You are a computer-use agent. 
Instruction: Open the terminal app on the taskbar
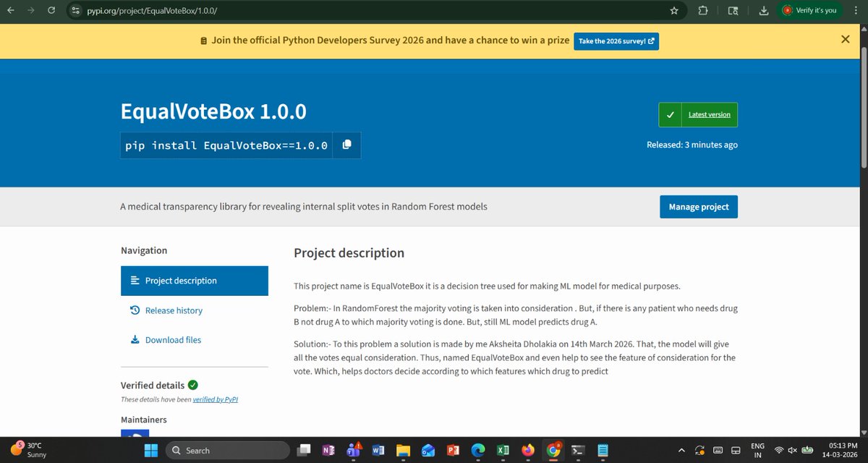(x=578, y=451)
